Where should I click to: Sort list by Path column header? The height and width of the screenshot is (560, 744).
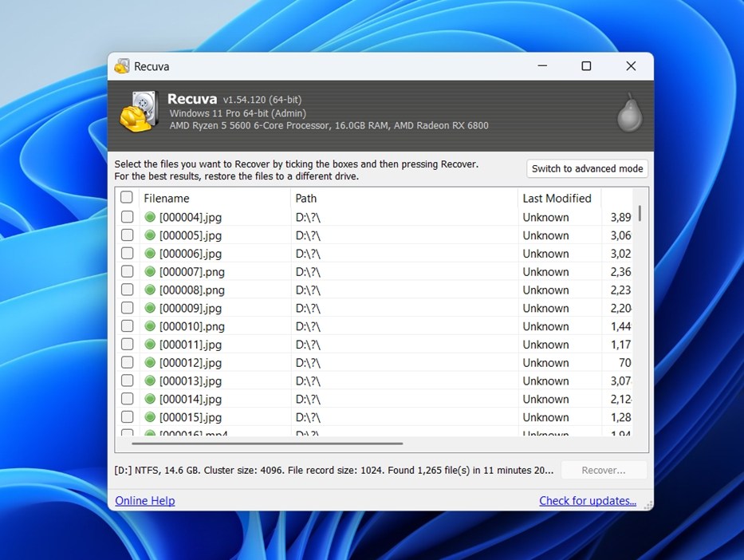click(306, 198)
